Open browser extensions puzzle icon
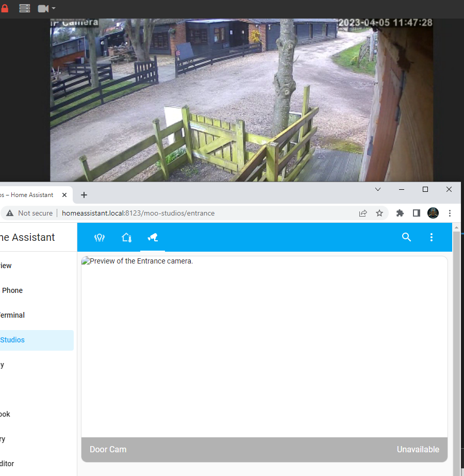The height and width of the screenshot is (476, 464). coord(400,213)
